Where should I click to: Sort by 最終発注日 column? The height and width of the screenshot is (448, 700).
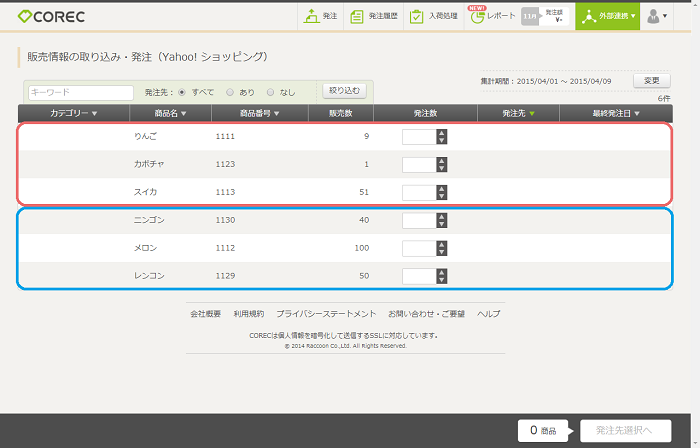616,113
